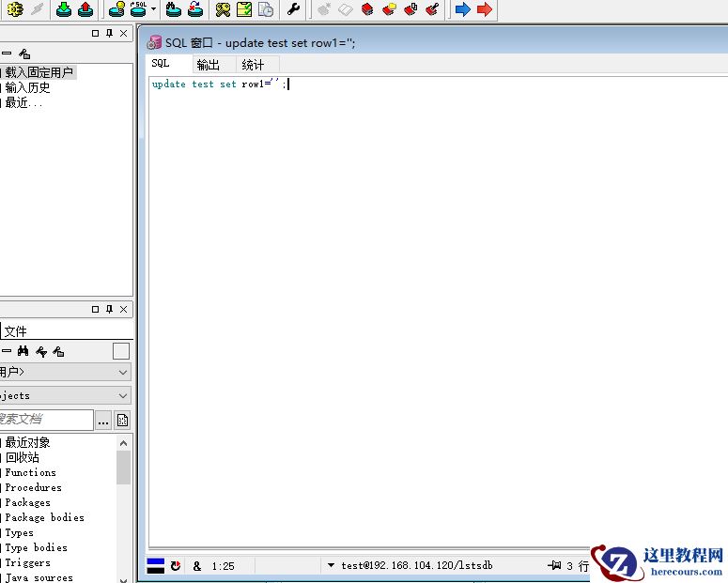This screenshot has width=728, height=583.
Task: Select 载入固定用户 in the connection list
Action: [x=39, y=72]
